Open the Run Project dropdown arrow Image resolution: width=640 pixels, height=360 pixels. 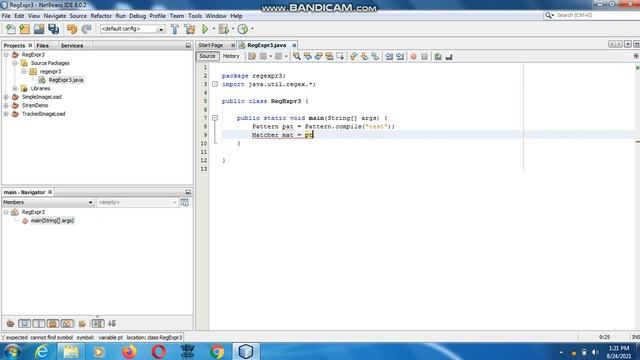click(x=213, y=29)
